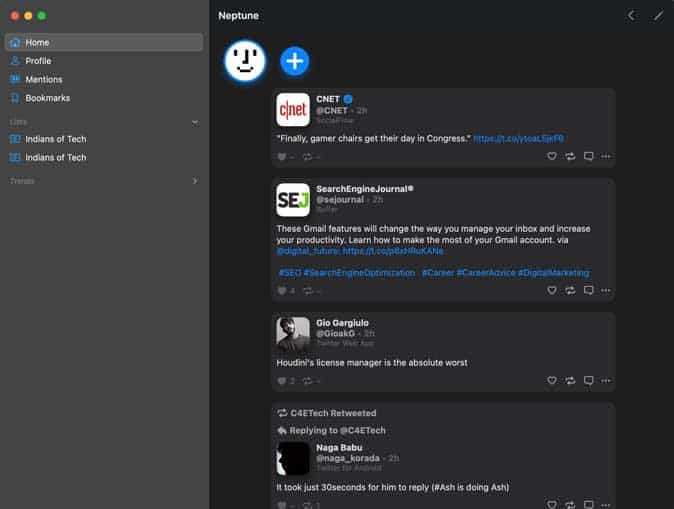Retweet the CNET tweet
The width and height of the screenshot is (674, 509).
570,156
